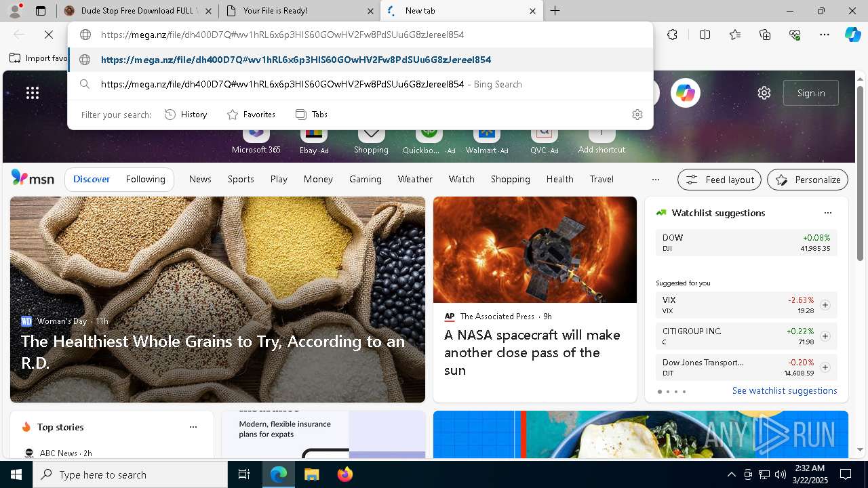This screenshot has height=488, width=868.
Task: Expand more MSN categories ellipsis
Action: pos(655,180)
